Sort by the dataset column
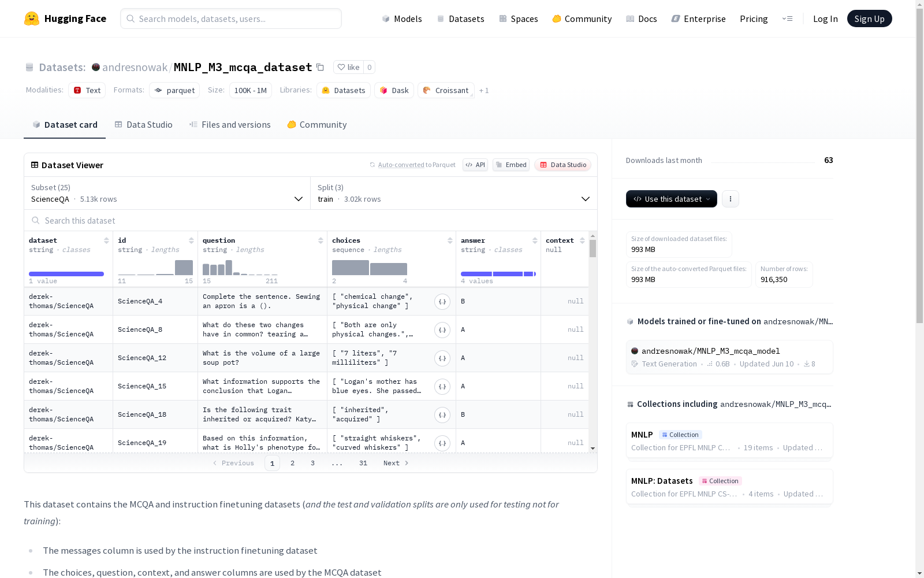The height and width of the screenshot is (578, 924). coord(106,240)
